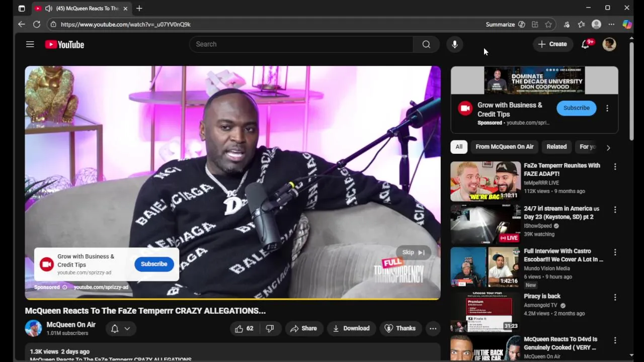The width and height of the screenshot is (644, 362).
Task: Open Dominate the Decade University banner
Action: click(x=534, y=80)
